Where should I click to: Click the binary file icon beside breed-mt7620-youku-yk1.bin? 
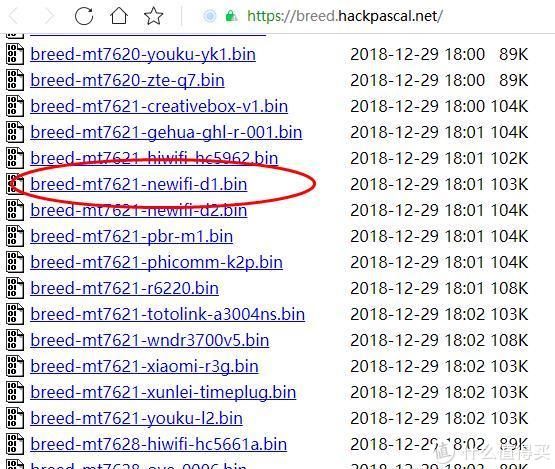coord(15,54)
